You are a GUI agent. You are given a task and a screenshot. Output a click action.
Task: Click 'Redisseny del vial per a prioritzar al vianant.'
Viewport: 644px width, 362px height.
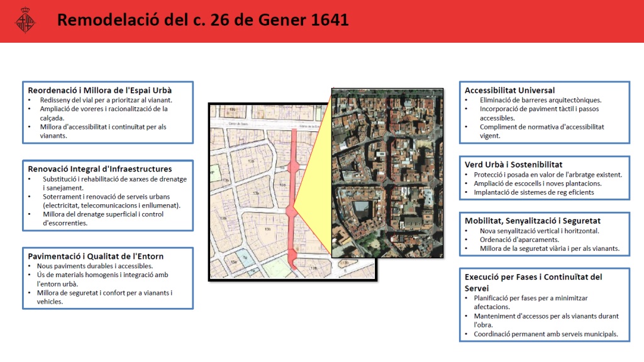point(106,100)
